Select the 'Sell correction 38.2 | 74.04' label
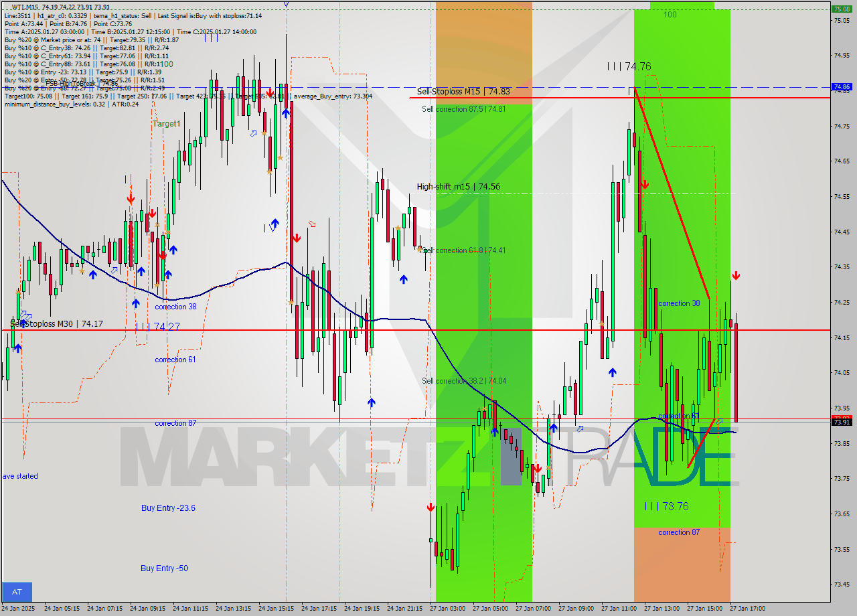857x616 pixels. click(464, 381)
